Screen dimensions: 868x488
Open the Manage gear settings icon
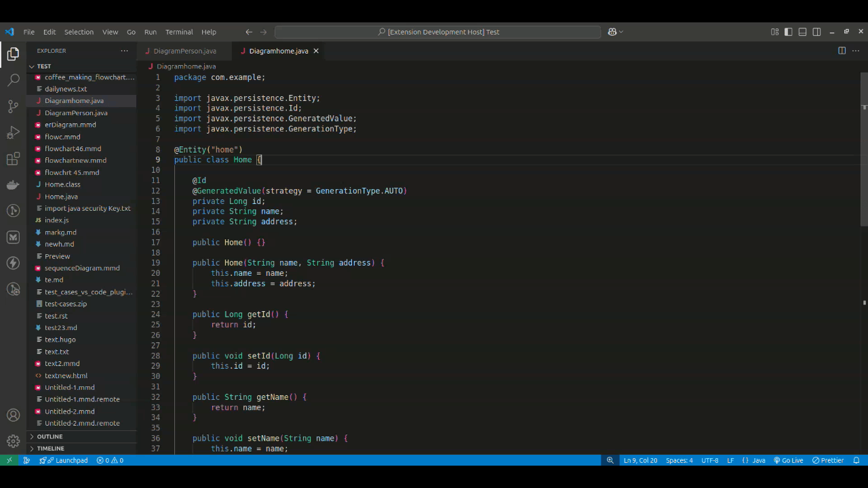click(x=13, y=441)
